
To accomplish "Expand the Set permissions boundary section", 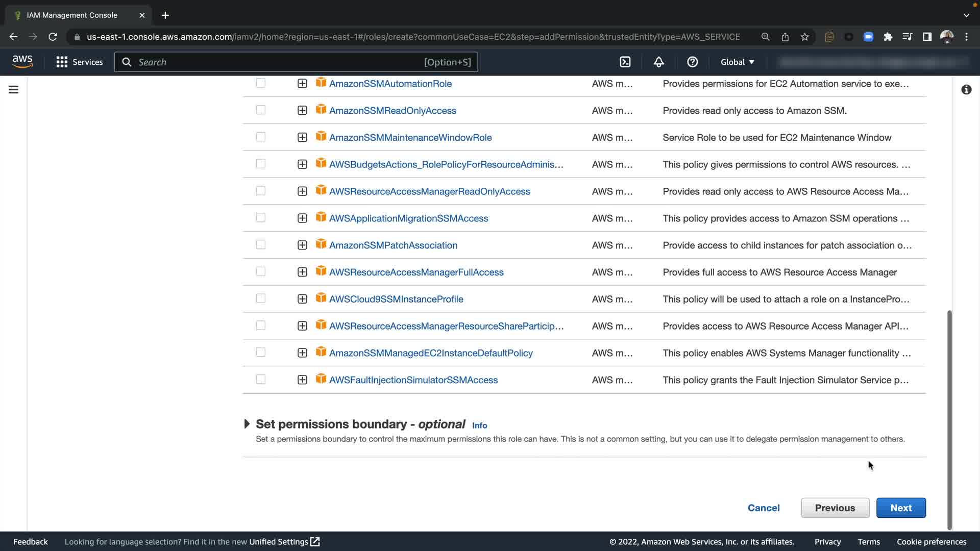I will coord(247,424).
